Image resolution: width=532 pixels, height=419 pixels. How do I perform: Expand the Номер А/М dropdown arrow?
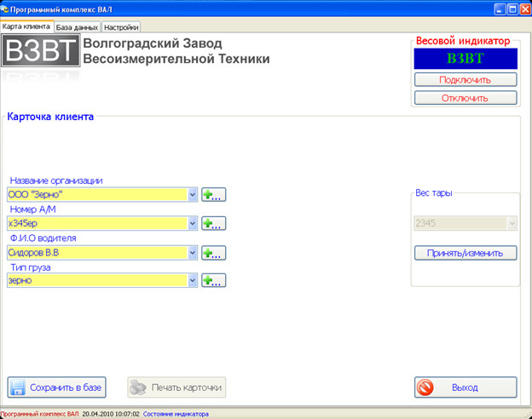[193, 223]
